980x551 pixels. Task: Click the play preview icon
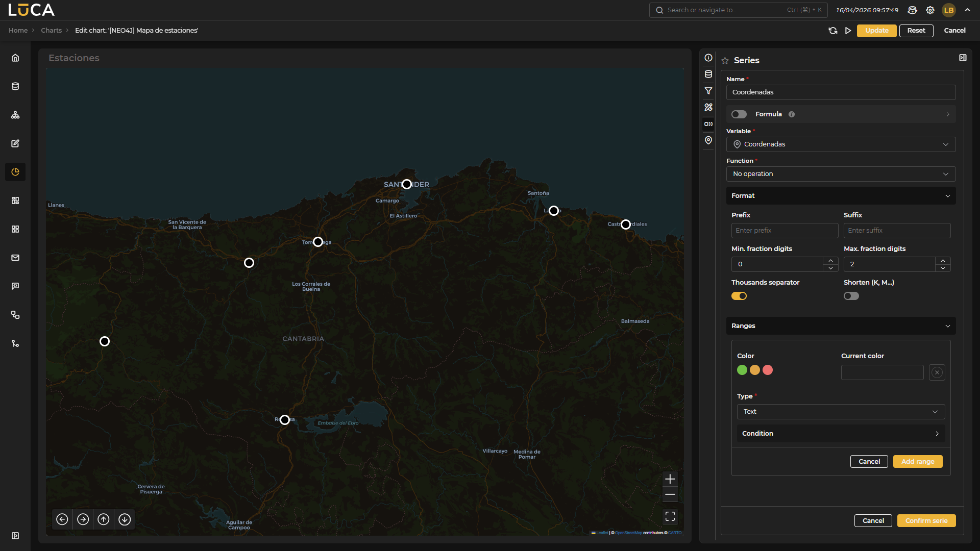click(848, 31)
